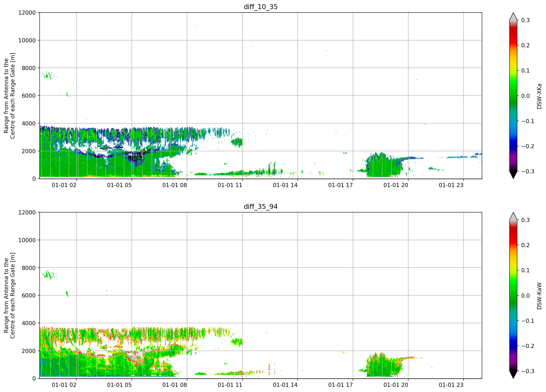The height and width of the screenshot is (392, 546).
Task: Click the y-axis range label of diff_35_94 plot
Action: 9,295
